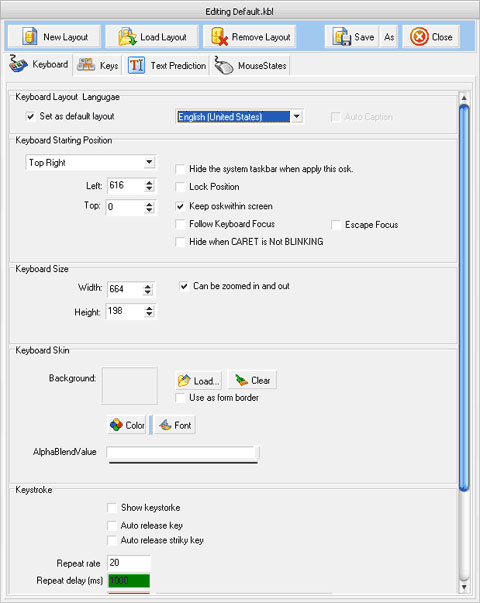This screenshot has width=480, height=603.
Task: Adjust the AlphaBlendValue slider
Action: pos(183,454)
